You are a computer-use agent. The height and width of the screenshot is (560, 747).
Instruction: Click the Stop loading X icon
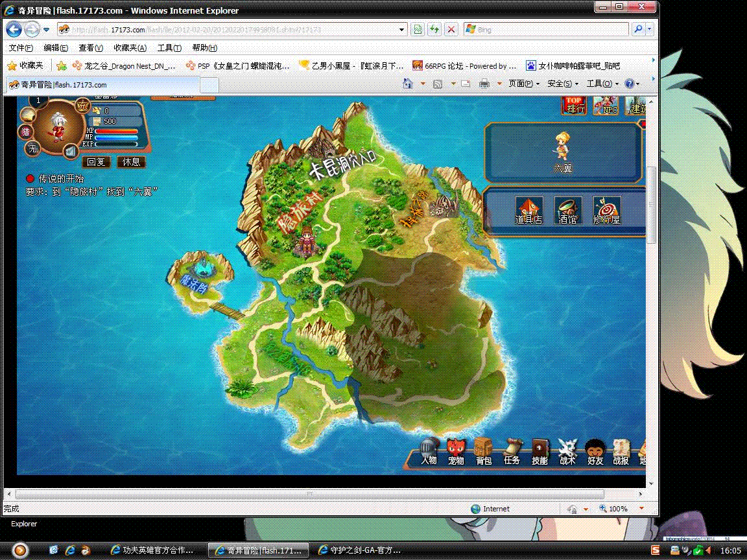point(451,30)
